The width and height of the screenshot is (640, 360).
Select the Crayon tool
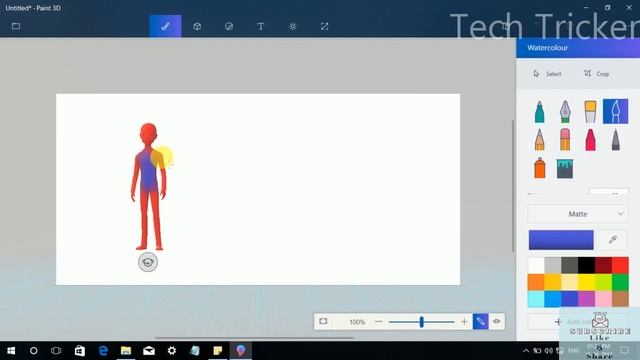pyautogui.click(x=590, y=140)
